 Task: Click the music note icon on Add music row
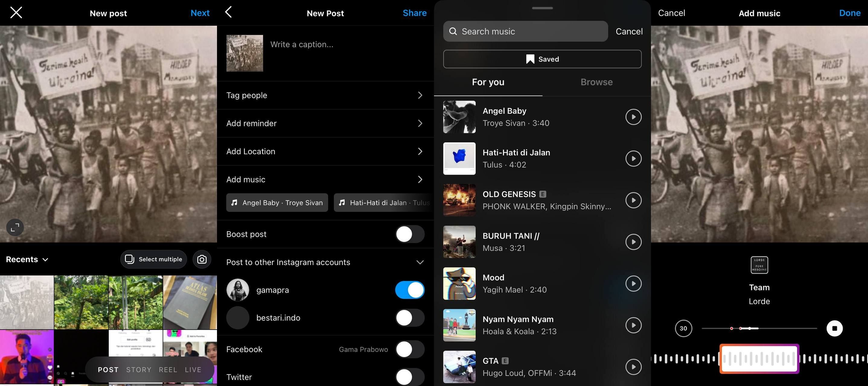[234, 202]
